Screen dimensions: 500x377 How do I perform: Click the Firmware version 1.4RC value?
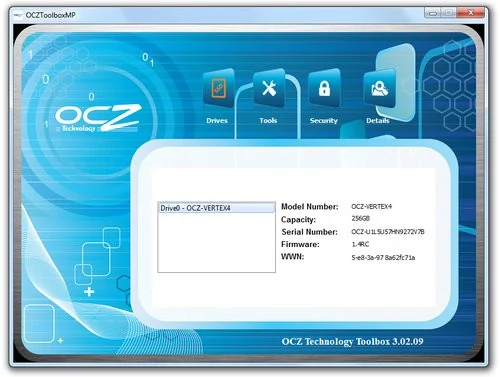pyautogui.click(x=360, y=244)
